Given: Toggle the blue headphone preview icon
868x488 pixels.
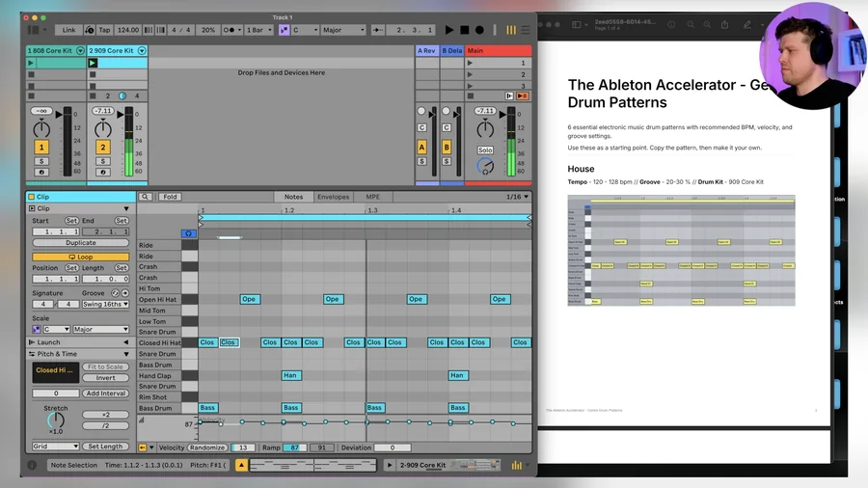Looking at the screenshot, I should (x=189, y=233).
